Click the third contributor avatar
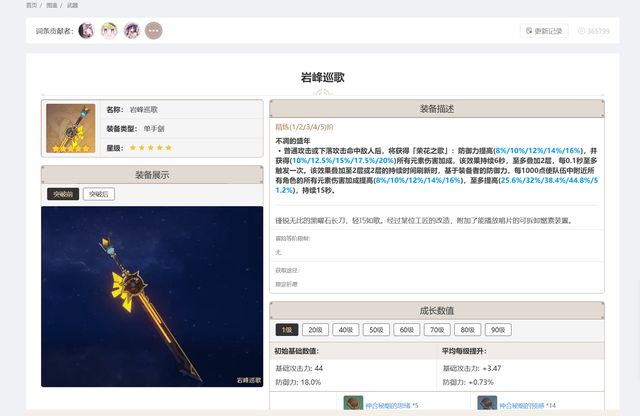The height and width of the screenshot is (416, 640). pyautogui.click(x=131, y=31)
